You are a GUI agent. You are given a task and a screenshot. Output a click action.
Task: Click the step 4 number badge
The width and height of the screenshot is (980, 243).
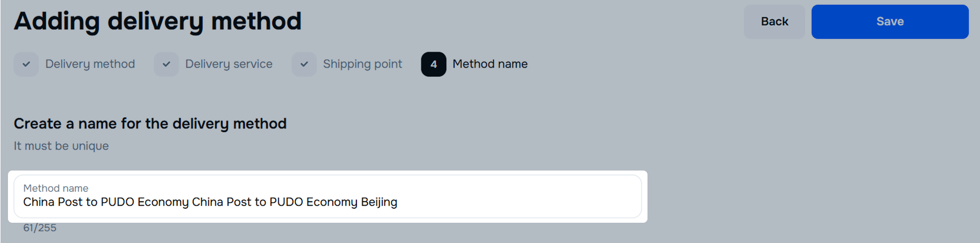tap(434, 64)
